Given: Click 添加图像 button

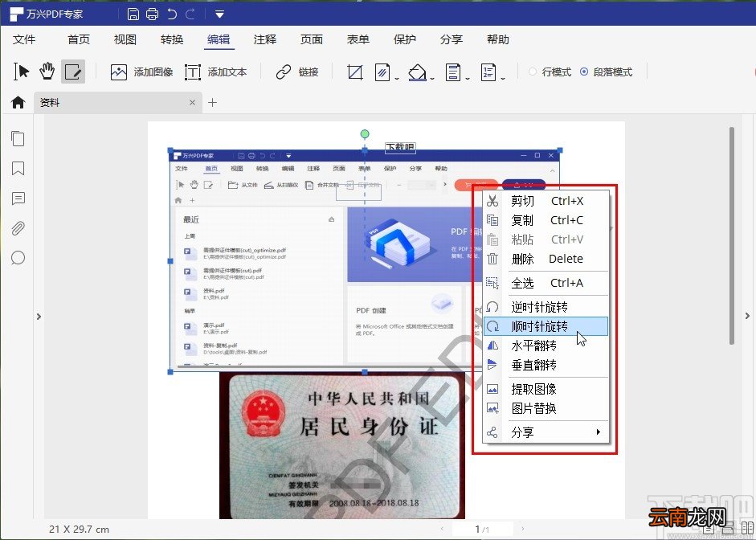Looking at the screenshot, I should [x=141, y=72].
